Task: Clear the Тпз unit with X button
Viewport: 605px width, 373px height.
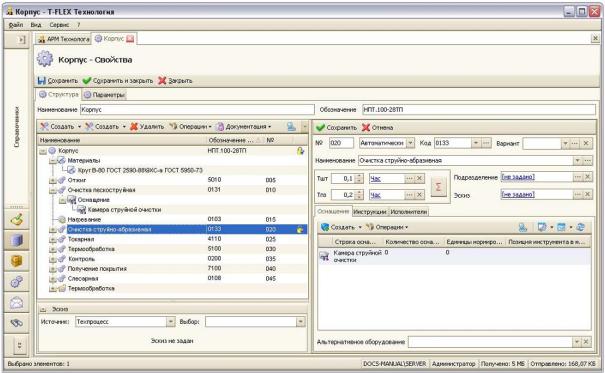Action: point(419,195)
